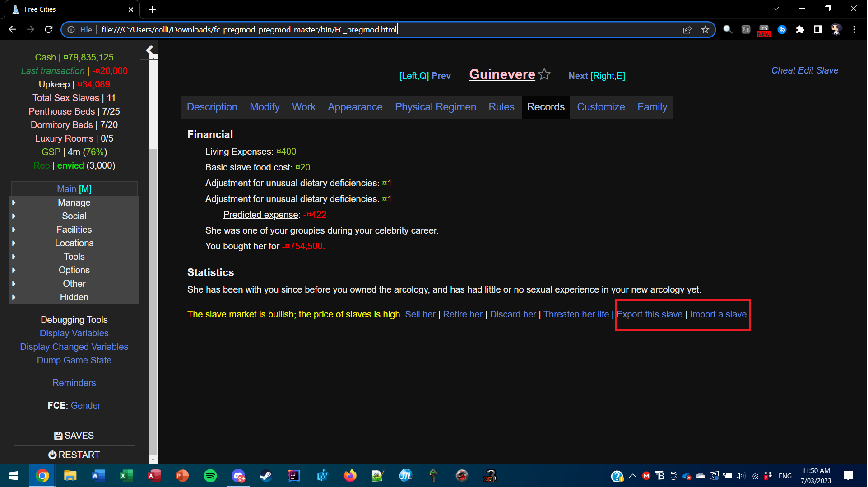The height and width of the screenshot is (487, 868).
Task: Expand the Options sidebar section
Action: pos(74,271)
